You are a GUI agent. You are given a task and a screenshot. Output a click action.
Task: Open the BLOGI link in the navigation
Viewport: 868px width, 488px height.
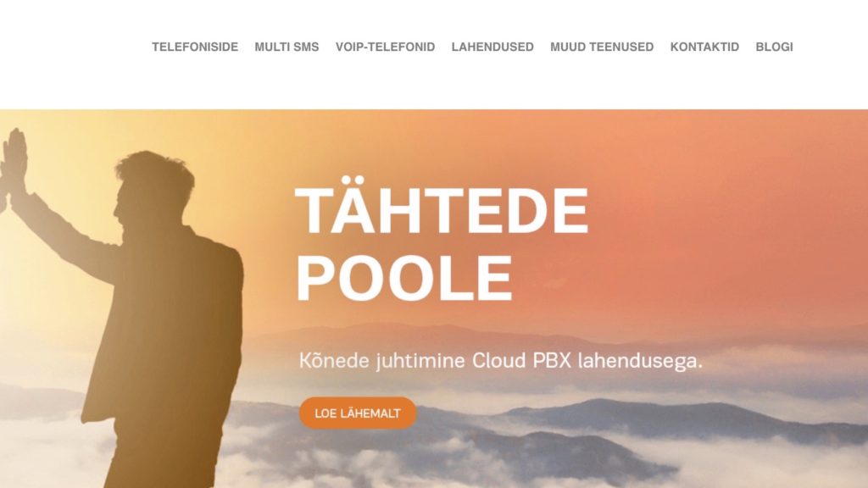pos(775,47)
